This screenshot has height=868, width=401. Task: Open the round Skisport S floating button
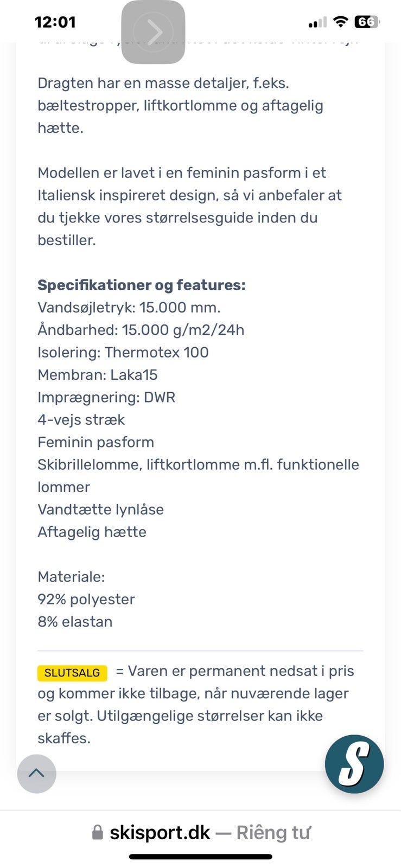click(x=354, y=764)
